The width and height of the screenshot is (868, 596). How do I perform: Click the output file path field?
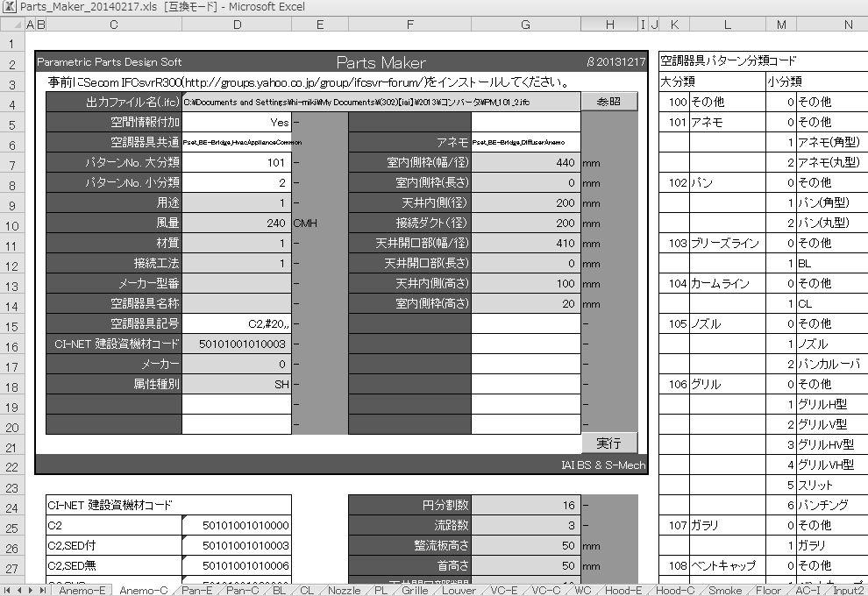[x=381, y=103]
